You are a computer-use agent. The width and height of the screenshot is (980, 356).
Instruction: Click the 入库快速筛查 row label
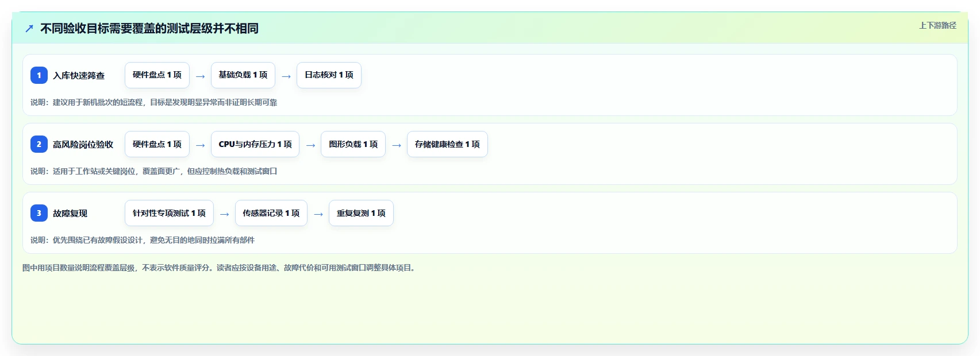tap(79, 75)
